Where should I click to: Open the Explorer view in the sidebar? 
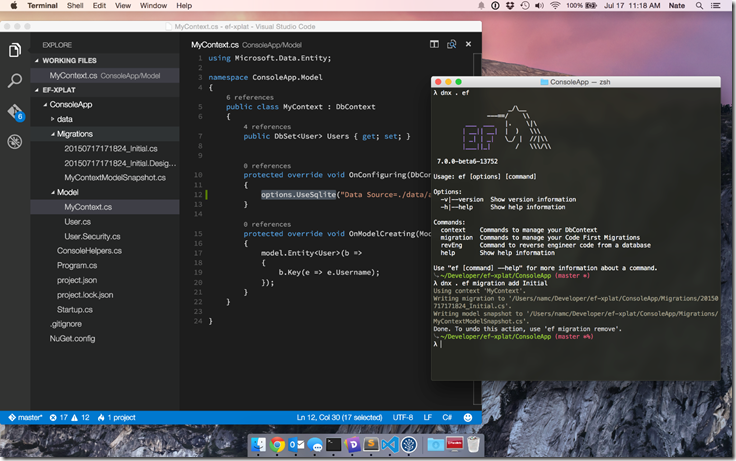[15, 50]
